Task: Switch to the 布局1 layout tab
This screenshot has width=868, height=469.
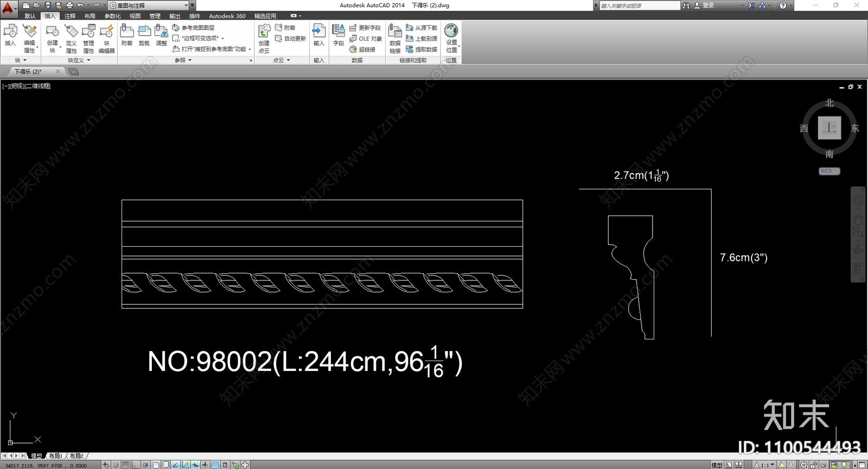Action: point(55,456)
